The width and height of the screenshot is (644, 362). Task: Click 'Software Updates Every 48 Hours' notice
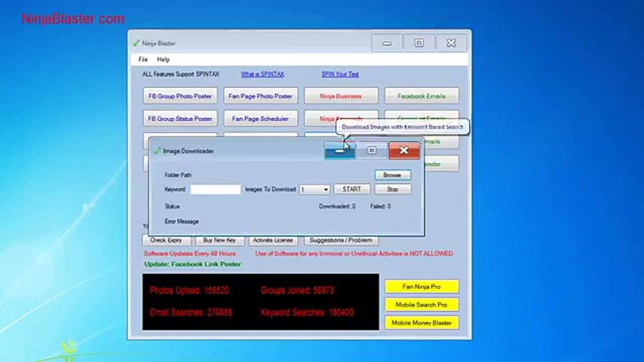[190, 253]
